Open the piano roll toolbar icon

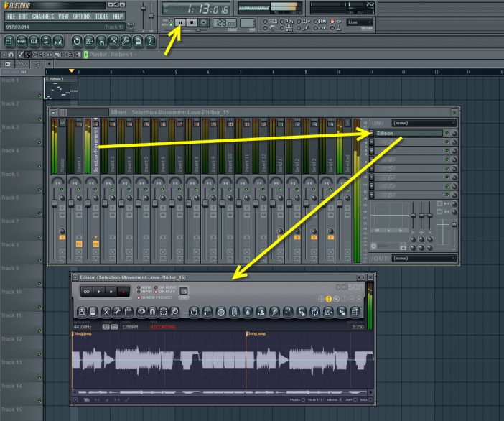[34, 41]
